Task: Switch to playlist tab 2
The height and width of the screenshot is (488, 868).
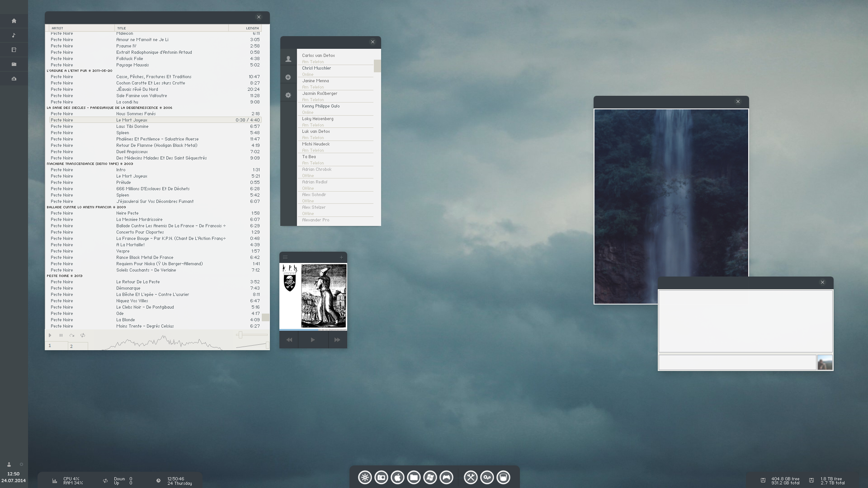Action: coord(78,346)
